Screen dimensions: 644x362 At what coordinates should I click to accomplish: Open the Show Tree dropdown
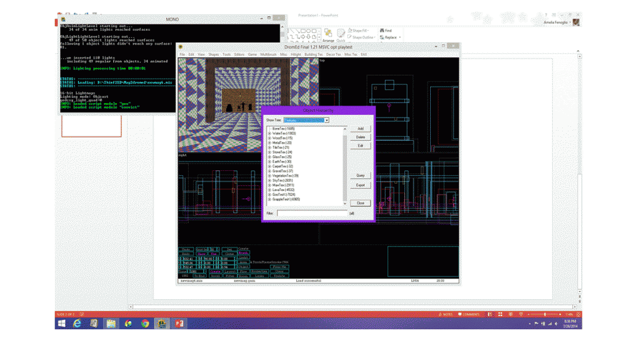326,120
